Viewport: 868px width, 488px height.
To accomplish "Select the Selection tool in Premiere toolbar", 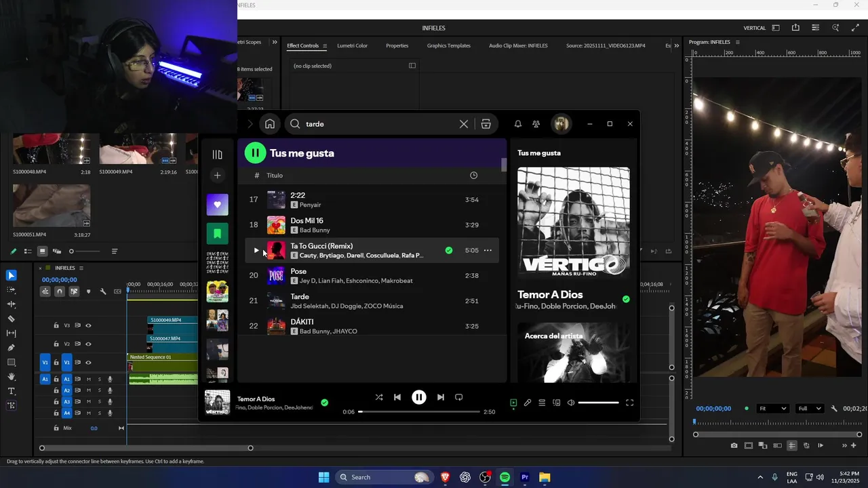I will [x=11, y=275].
